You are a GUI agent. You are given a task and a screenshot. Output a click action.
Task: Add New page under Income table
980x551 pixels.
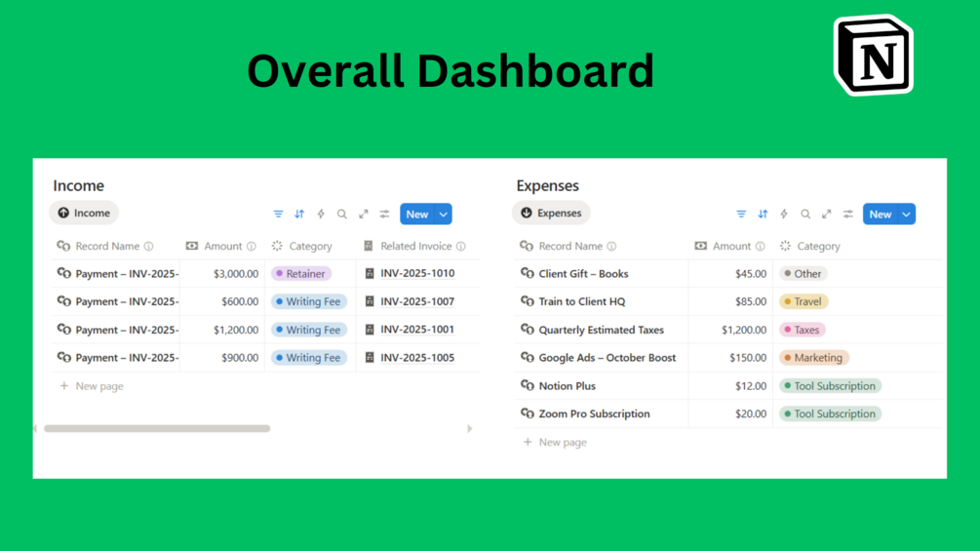click(92, 386)
